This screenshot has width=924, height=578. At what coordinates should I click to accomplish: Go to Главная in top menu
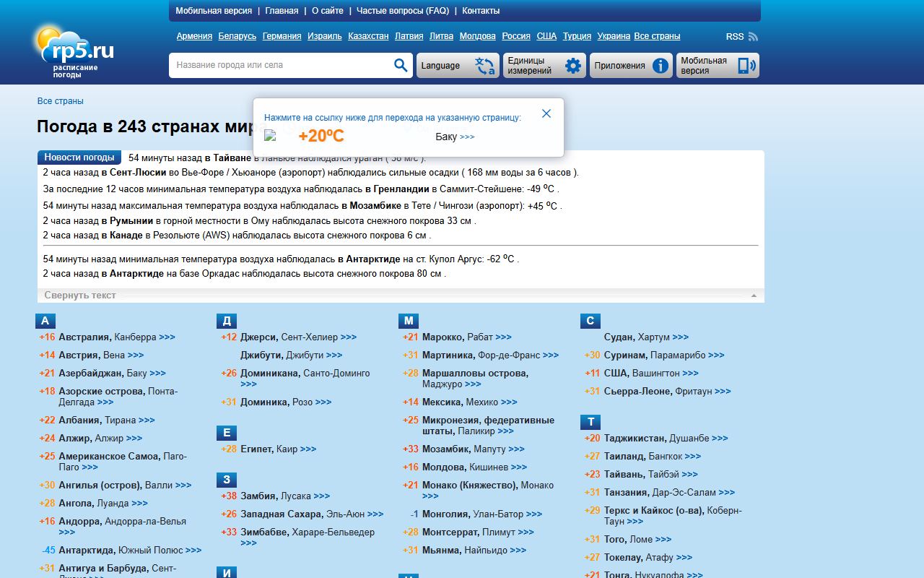[282, 11]
